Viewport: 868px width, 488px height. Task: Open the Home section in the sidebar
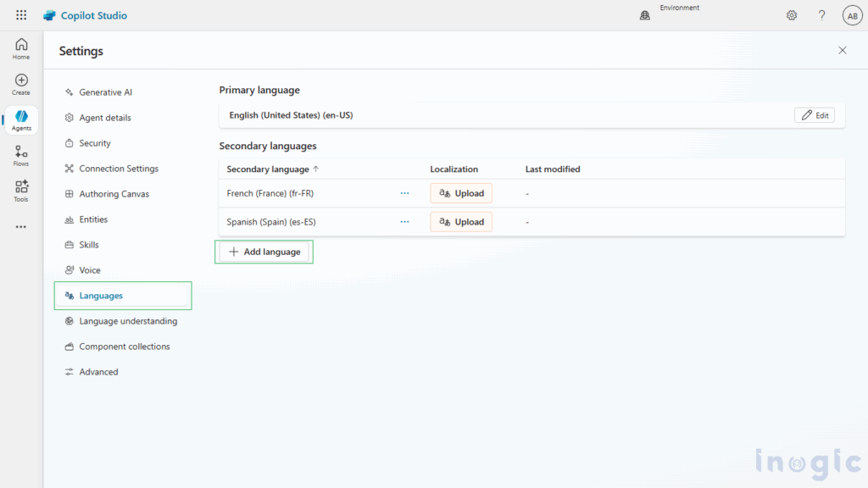click(20, 47)
